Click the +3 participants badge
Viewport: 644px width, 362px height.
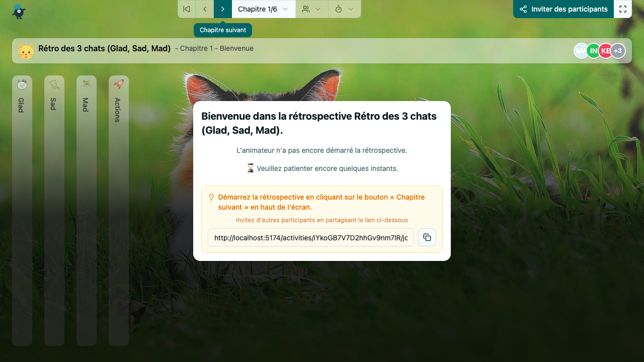click(618, 50)
